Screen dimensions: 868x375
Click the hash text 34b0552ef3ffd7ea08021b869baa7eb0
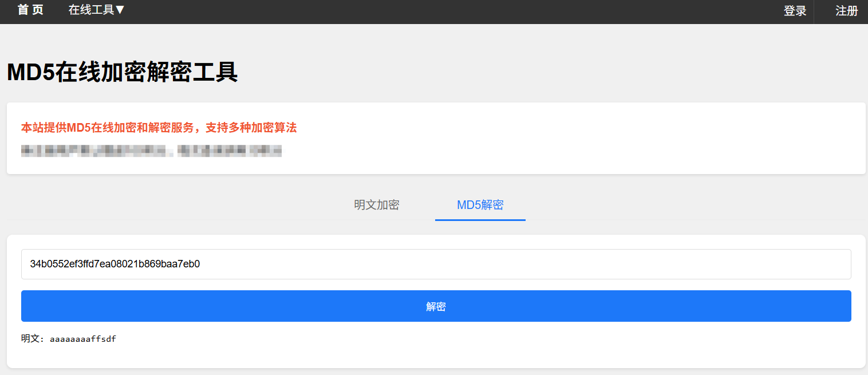pyautogui.click(x=115, y=264)
